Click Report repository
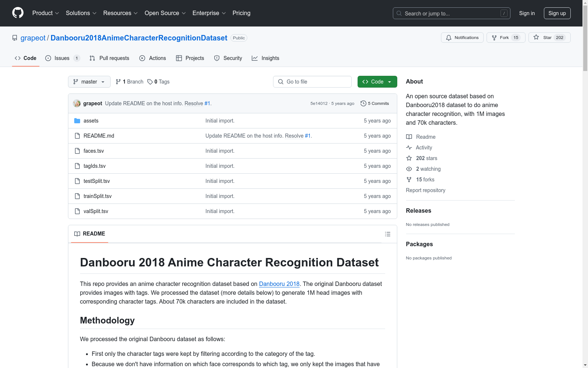This screenshot has width=588, height=368. [x=425, y=190]
